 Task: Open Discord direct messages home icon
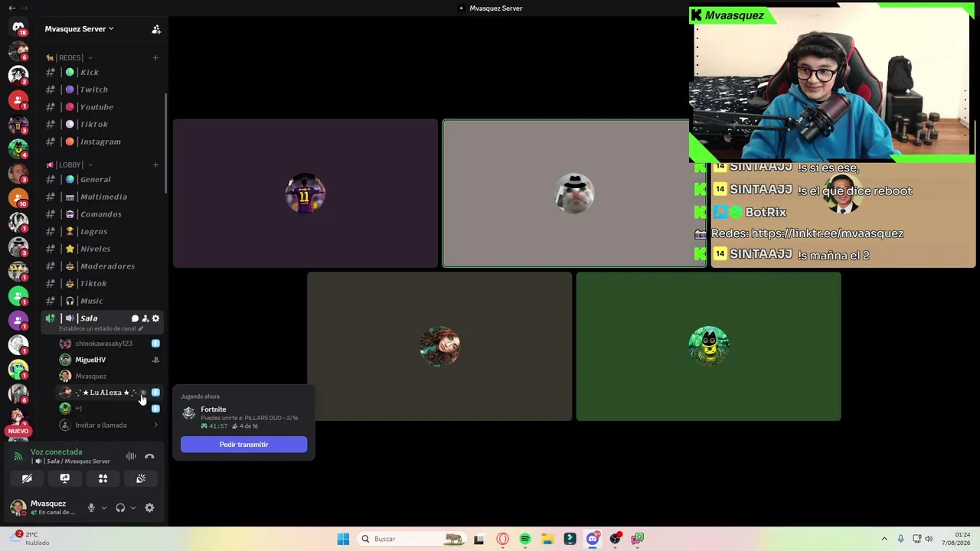18,28
